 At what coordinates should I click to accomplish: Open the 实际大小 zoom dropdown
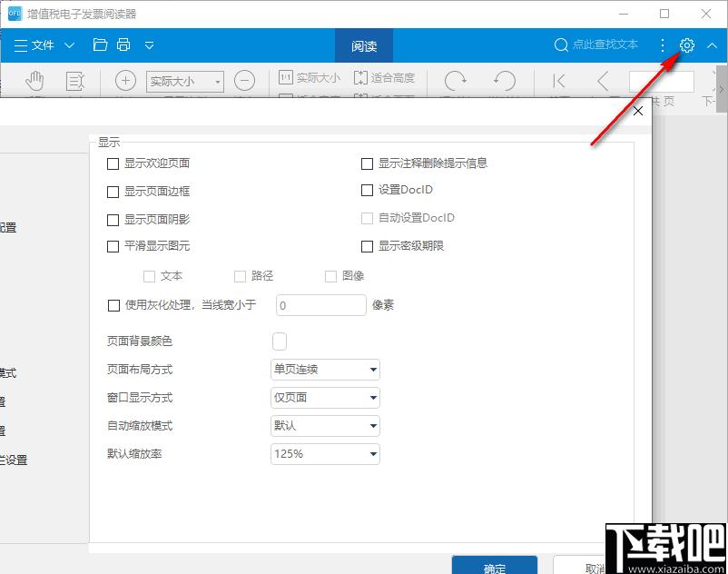185,81
